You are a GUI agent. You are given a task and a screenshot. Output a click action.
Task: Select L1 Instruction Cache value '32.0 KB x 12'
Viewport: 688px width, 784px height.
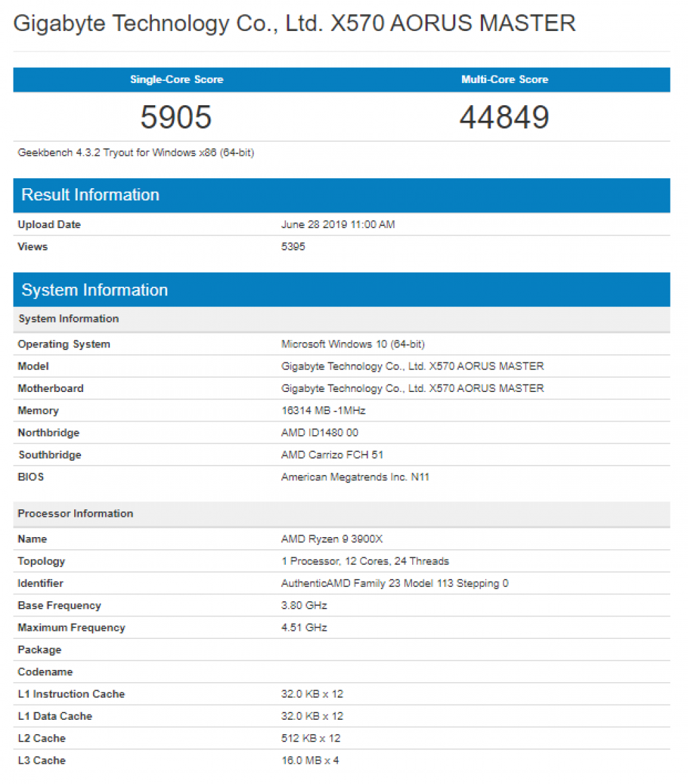click(x=312, y=694)
